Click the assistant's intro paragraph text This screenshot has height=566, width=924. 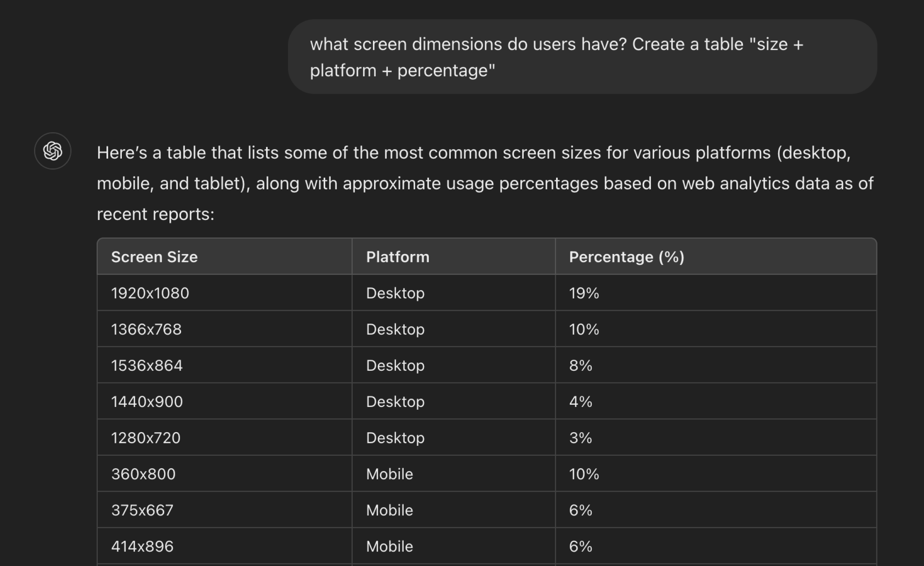coord(485,183)
